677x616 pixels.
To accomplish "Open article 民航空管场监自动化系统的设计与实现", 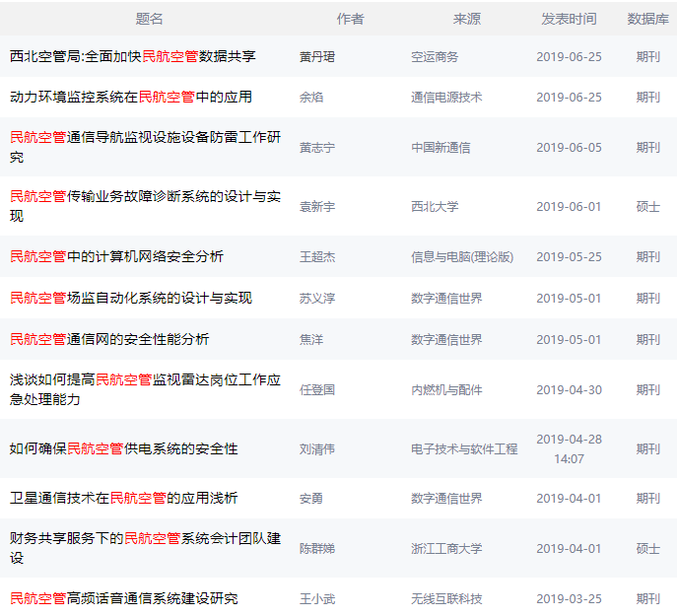I will tap(131, 298).
